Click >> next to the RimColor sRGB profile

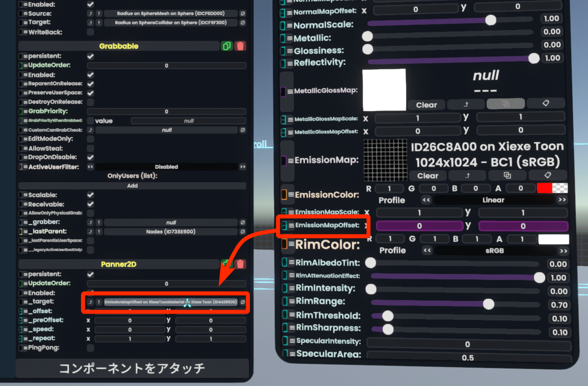563,250
